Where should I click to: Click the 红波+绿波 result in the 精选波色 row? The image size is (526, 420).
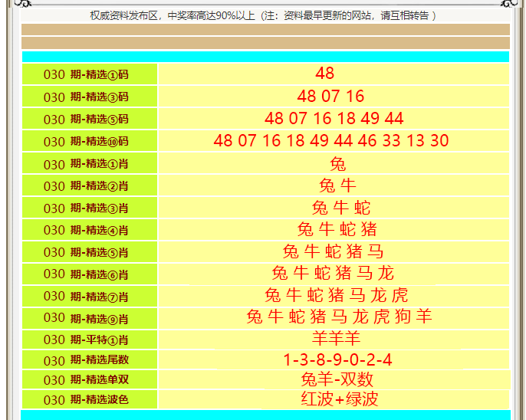tap(339, 399)
